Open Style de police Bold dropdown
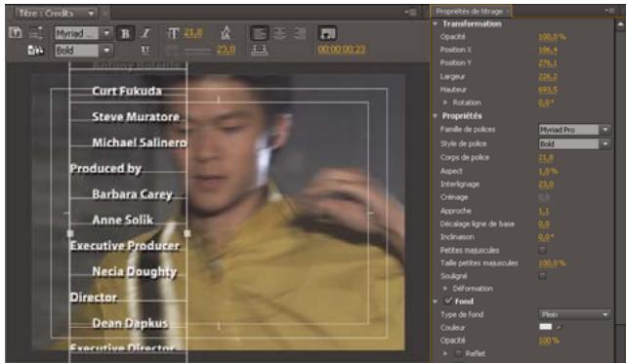Viewport: 627px width, 364px height. [x=574, y=143]
